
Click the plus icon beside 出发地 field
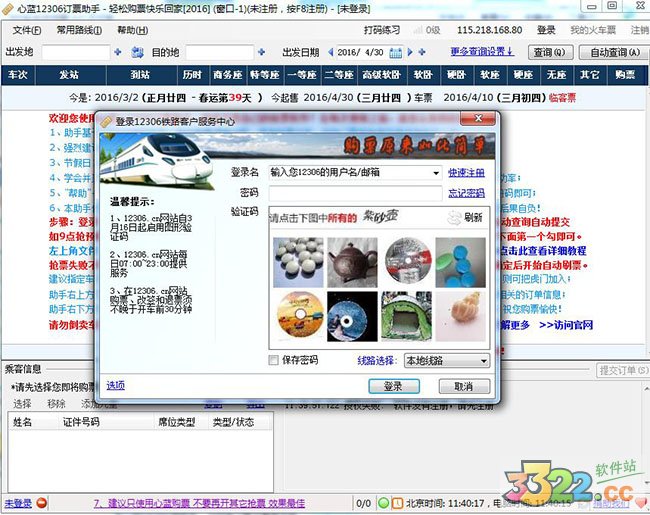(x=118, y=52)
